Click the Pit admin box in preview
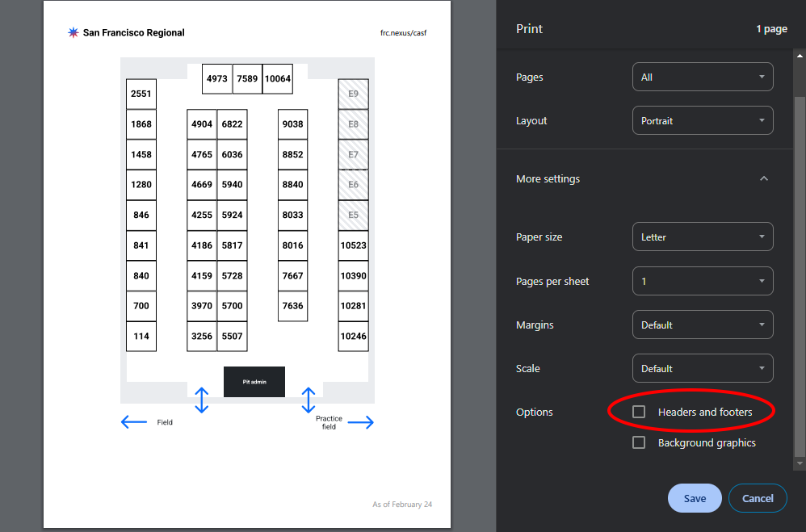This screenshot has height=532, width=806. click(x=254, y=382)
